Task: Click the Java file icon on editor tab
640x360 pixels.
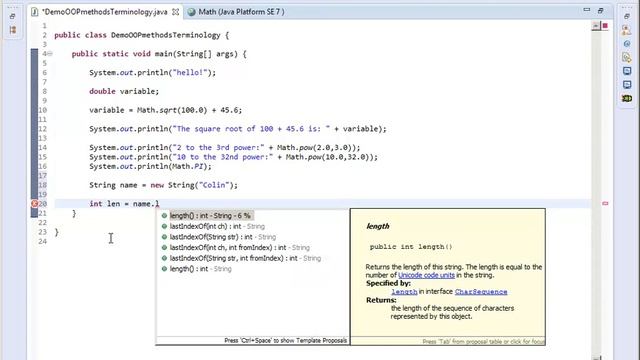Action: tap(35, 12)
